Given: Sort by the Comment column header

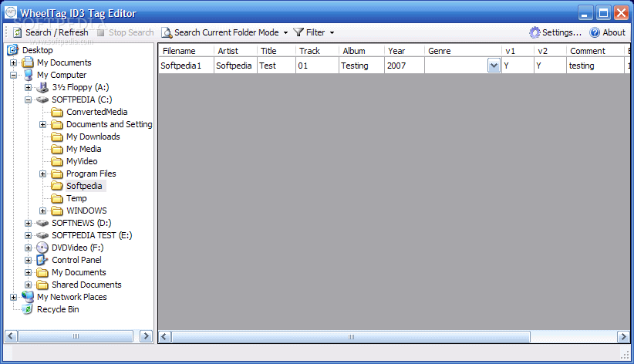Looking at the screenshot, I should (x=595, y=51).
